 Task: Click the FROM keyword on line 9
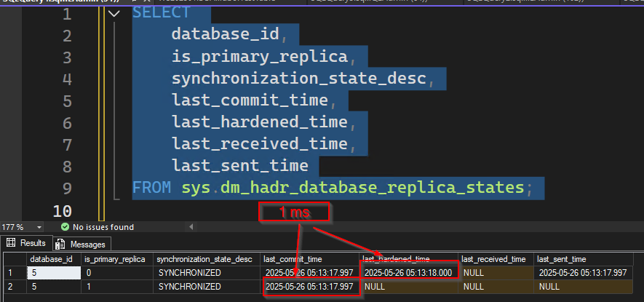(x=151, y=188)
